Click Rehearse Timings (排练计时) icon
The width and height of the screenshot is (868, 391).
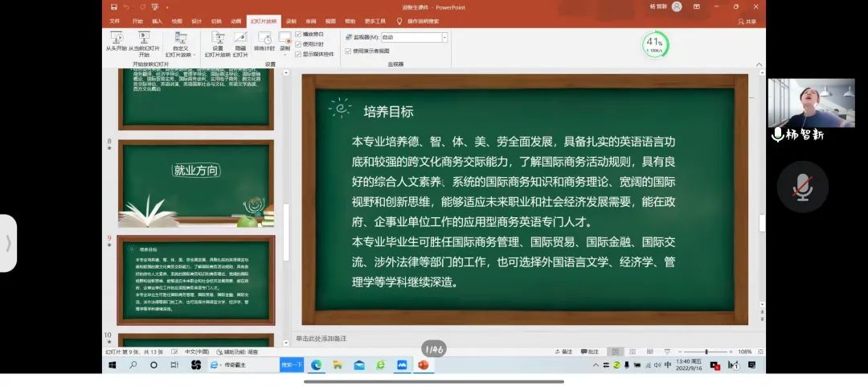[264, 40]
